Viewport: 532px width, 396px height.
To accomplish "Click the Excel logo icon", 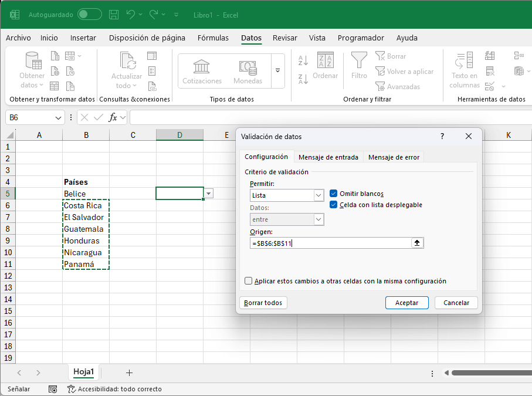I will pos(15,15).
